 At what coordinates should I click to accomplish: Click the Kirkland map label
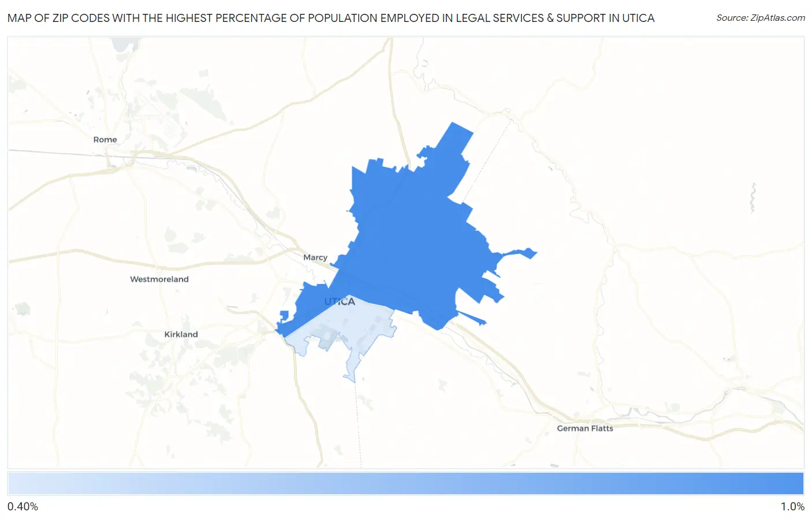[x=181, y=334]
